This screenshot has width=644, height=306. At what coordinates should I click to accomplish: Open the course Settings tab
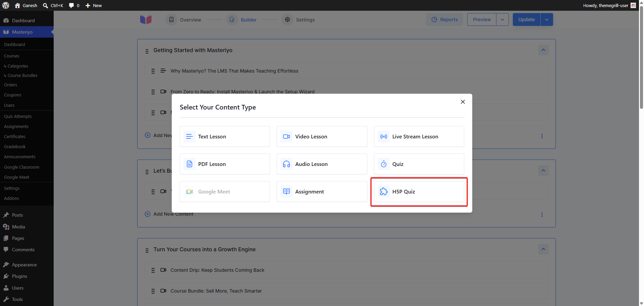(299, 20)
